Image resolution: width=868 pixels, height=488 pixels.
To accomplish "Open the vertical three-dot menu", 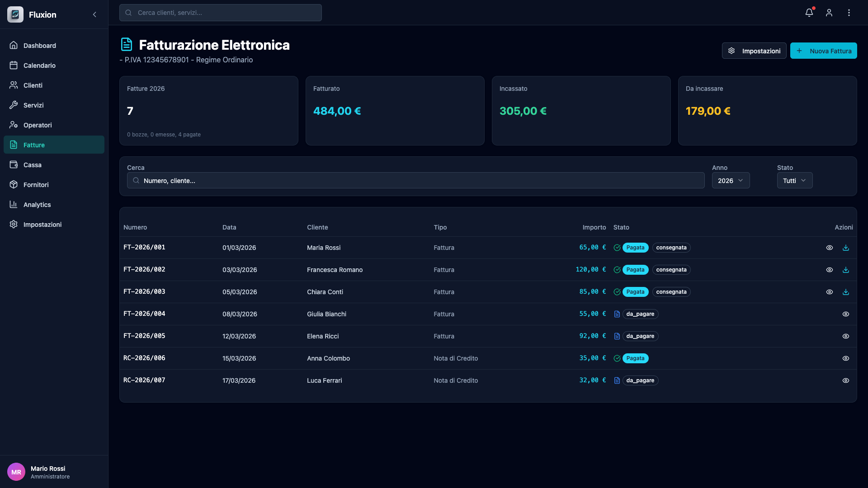I will point(849,13).
